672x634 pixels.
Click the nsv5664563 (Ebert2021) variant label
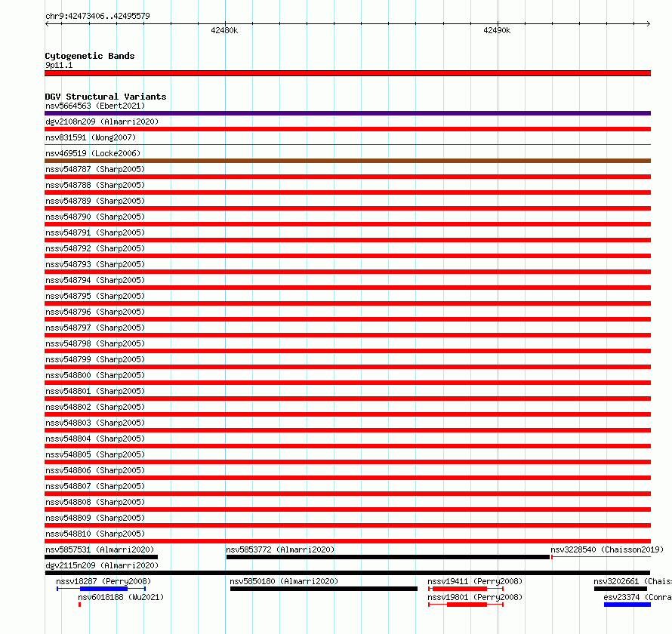click(95, 106)
